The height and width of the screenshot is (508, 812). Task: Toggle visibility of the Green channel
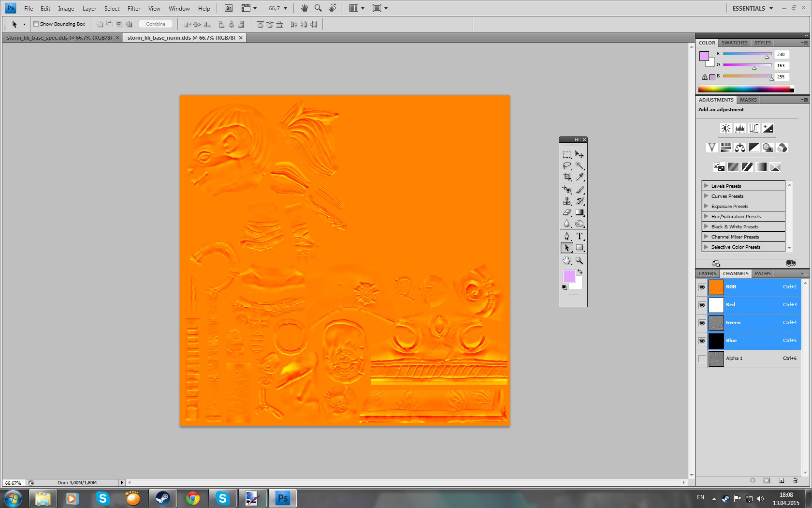coord(702,323)
